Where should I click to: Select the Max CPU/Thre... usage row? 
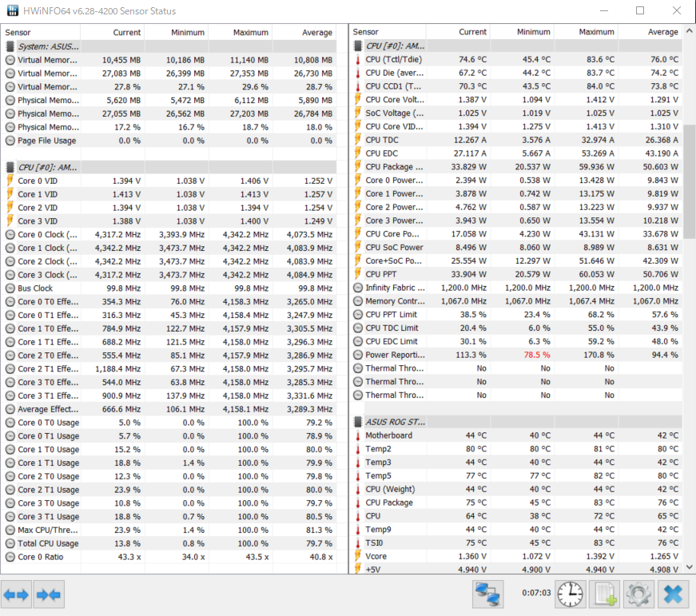[169, 530]
